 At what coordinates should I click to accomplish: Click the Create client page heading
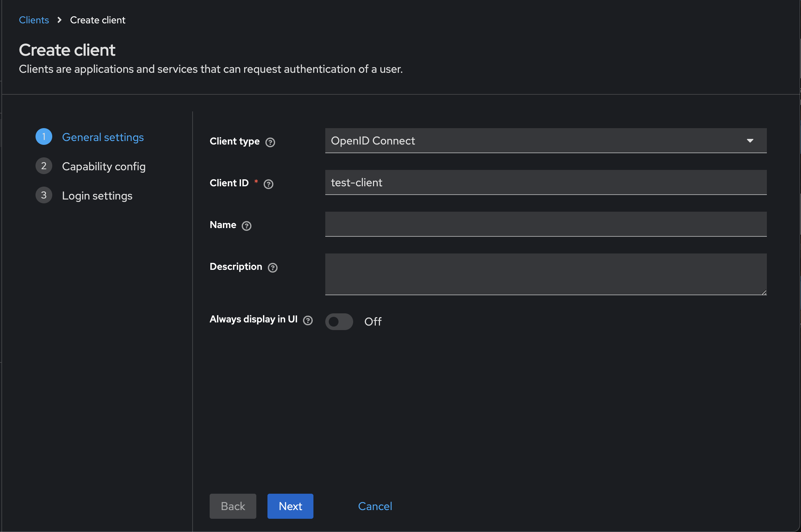pyautogui.click(x=67, y=50)
